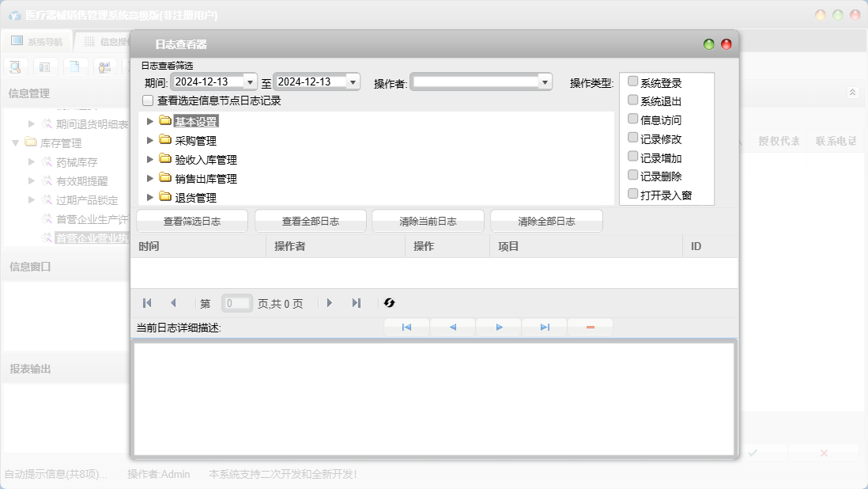This screenshot has width=868, height=489.
Task: Delete current log record with minus button
Action: (x=590, y=328)
